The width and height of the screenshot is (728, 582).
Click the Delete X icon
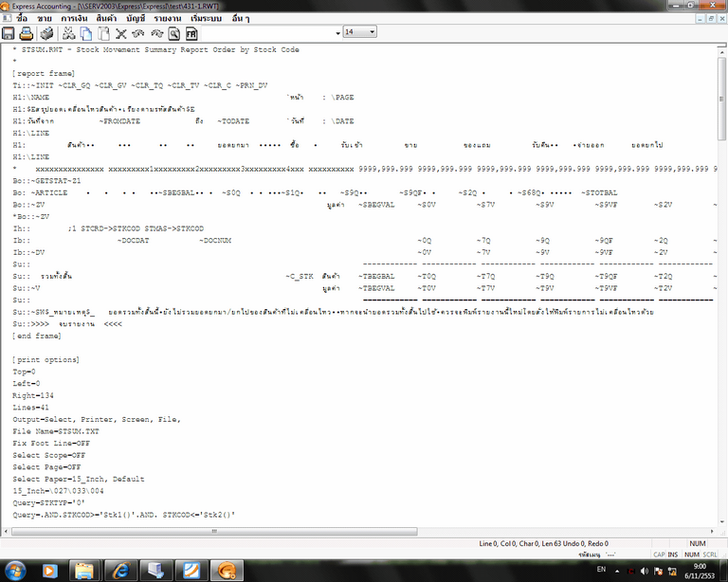pyautogui.click(x=121, y=33)
